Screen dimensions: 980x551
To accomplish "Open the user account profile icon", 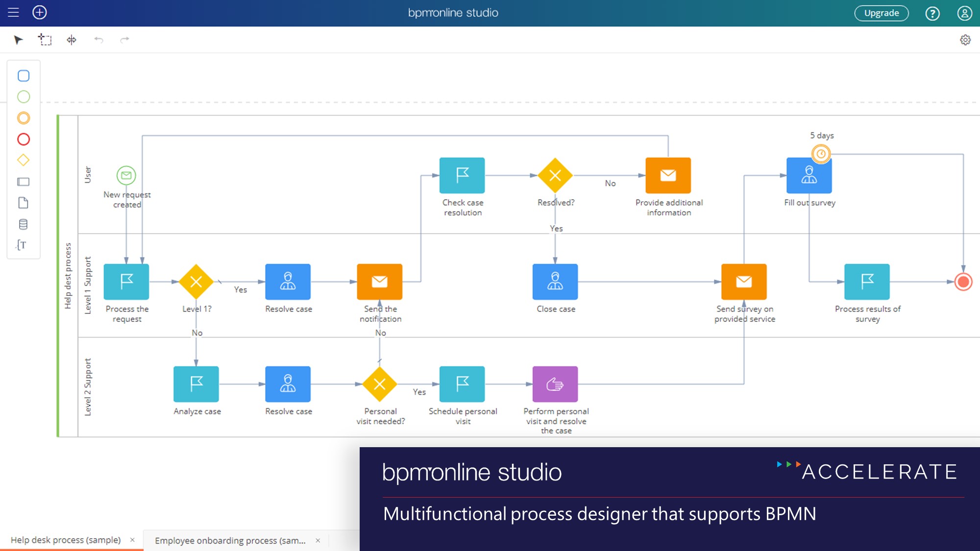I will point(964,13).
